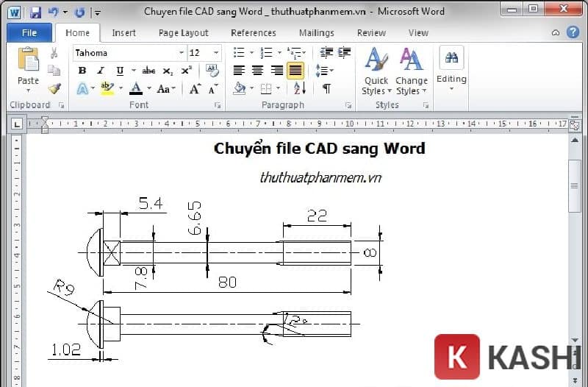Screen dimensions: 588x387
Task: Open multilevel list menu
Action: [x=296, y=52]
